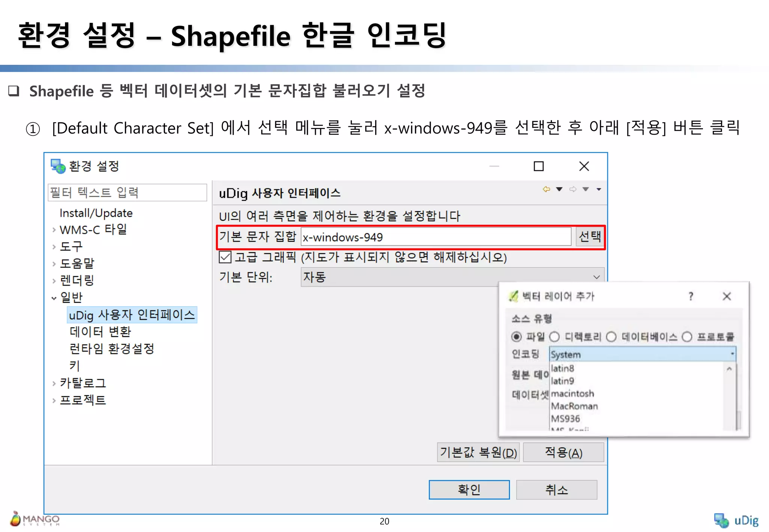769x532 pixels.
Task: Click the 필터 텍스트 입력 filter field
Action: coord(127,192)
